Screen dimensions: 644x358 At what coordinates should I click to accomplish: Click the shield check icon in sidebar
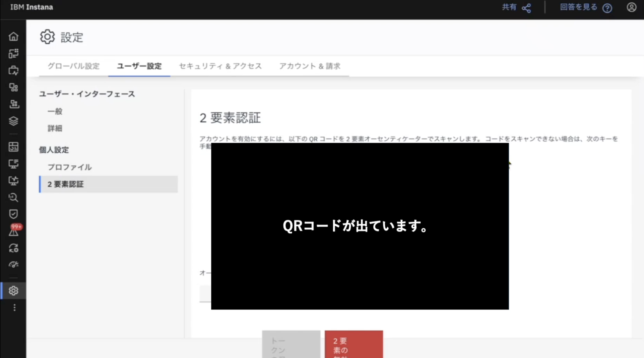coord(13,214)
